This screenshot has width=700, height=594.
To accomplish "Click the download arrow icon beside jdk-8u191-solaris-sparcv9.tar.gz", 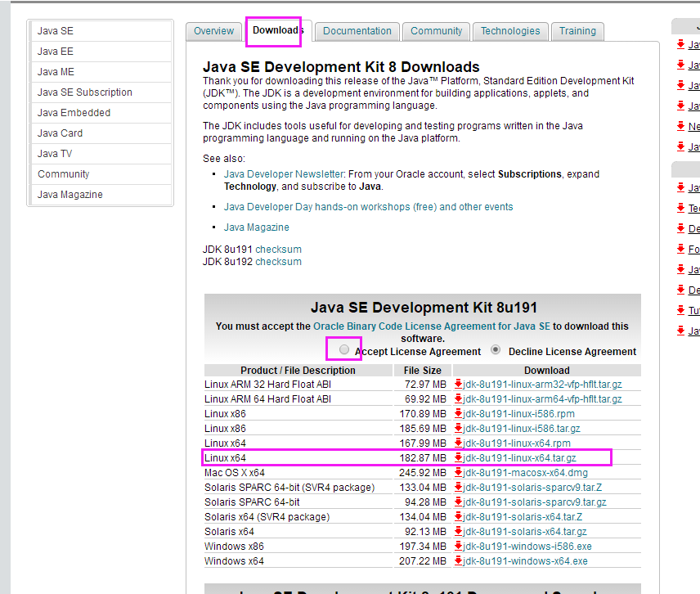I will [458, 502].
